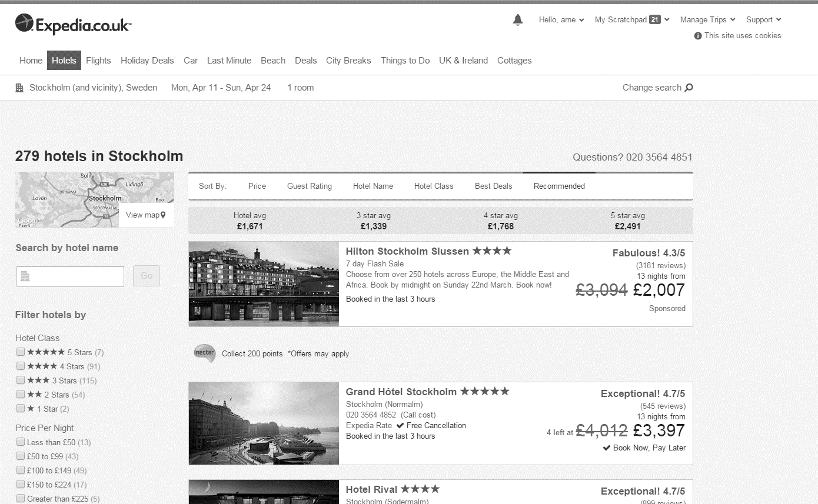
Task: Sort hotels by Recommended
Action: [559, 186]
